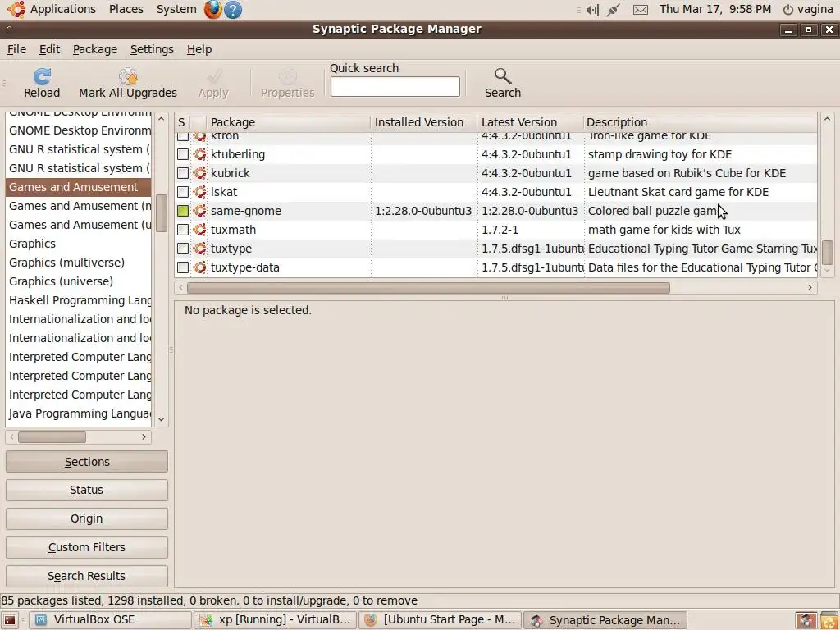The width and height of the screenshot is (840, 630).
Task: Open the Help menu
Action: (199, 49)
